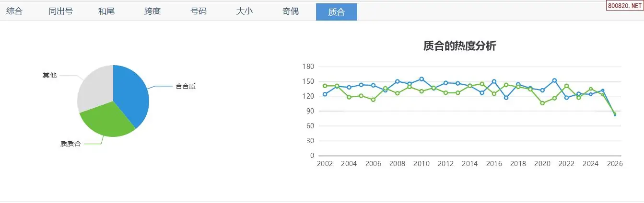Select the 大小 tab
This screenshot has width=644, height=203.
coord(245,11)
